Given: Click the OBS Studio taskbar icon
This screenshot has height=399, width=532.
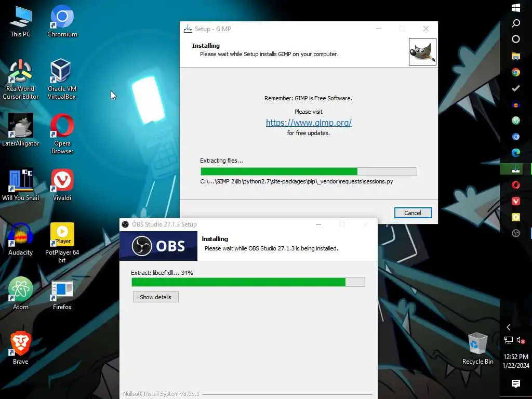Looking at the screenshot, I should pos(516,233).
